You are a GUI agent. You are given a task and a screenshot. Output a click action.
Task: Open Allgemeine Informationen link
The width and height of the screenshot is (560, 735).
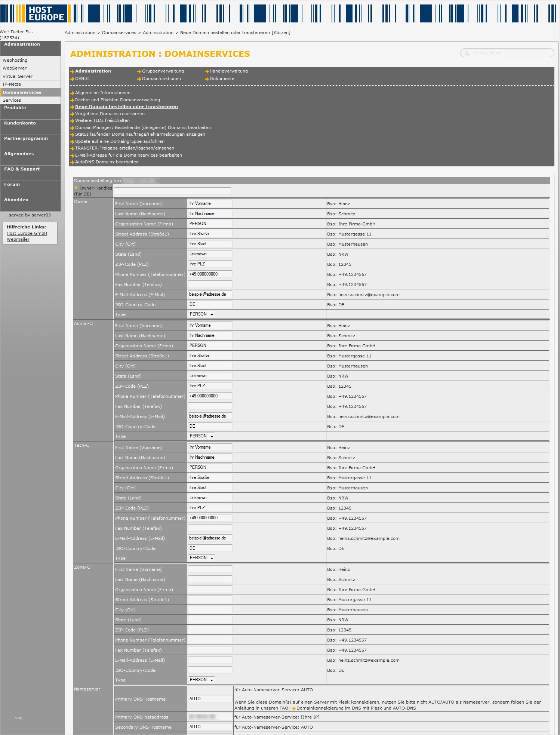[103, 93]
